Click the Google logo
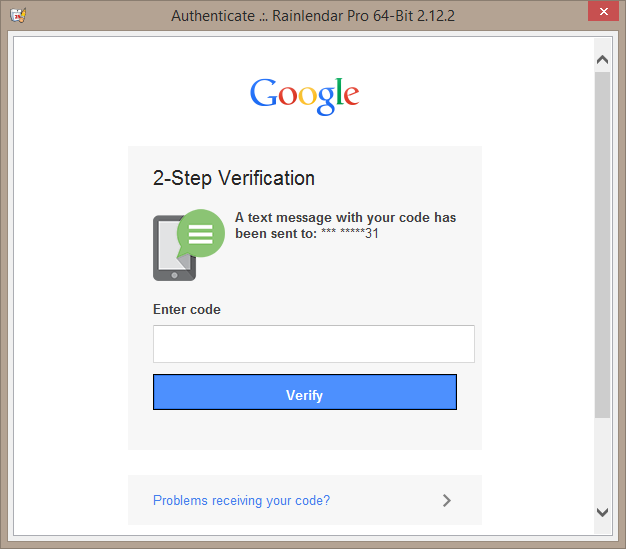626x549 pixels. coord(305,96)
